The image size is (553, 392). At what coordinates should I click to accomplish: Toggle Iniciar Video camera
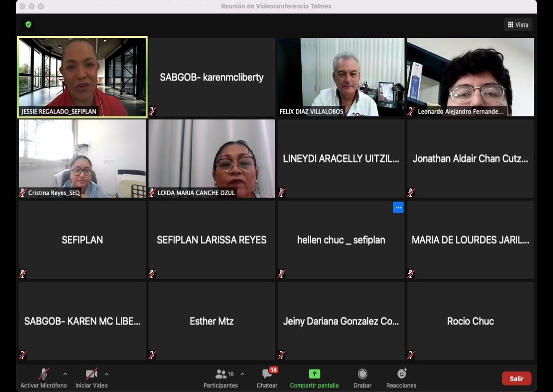click(x=92, y=378)
